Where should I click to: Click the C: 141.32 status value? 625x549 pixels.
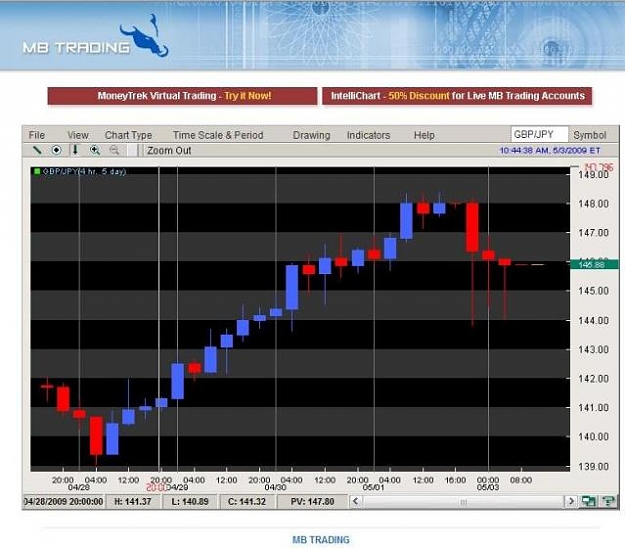[247, 502]
